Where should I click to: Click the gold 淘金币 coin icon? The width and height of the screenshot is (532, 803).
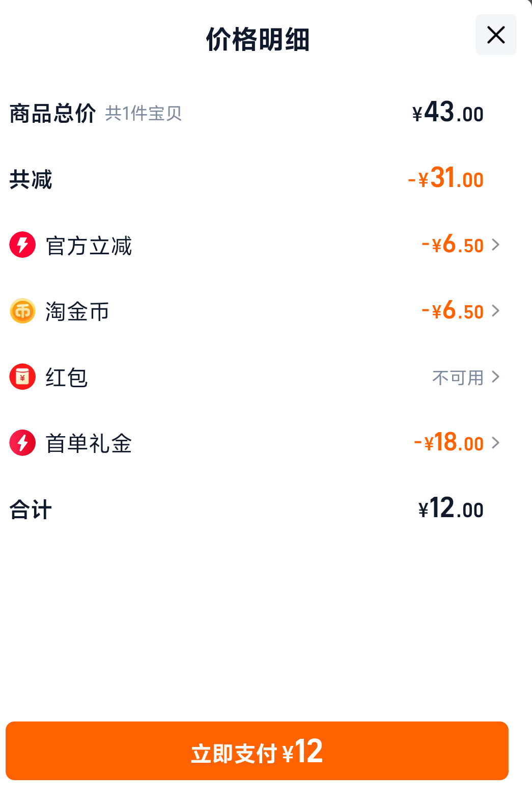click(x=22, y=311)
